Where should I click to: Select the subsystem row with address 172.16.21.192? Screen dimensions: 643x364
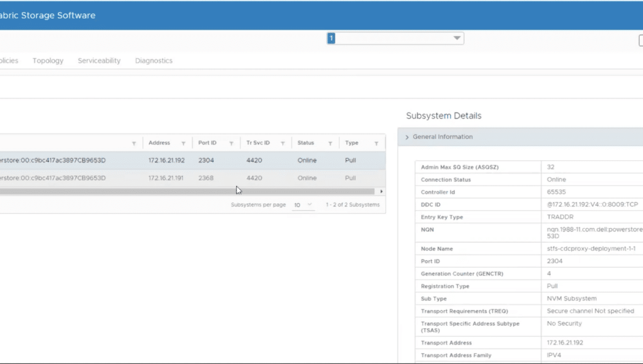192,160
